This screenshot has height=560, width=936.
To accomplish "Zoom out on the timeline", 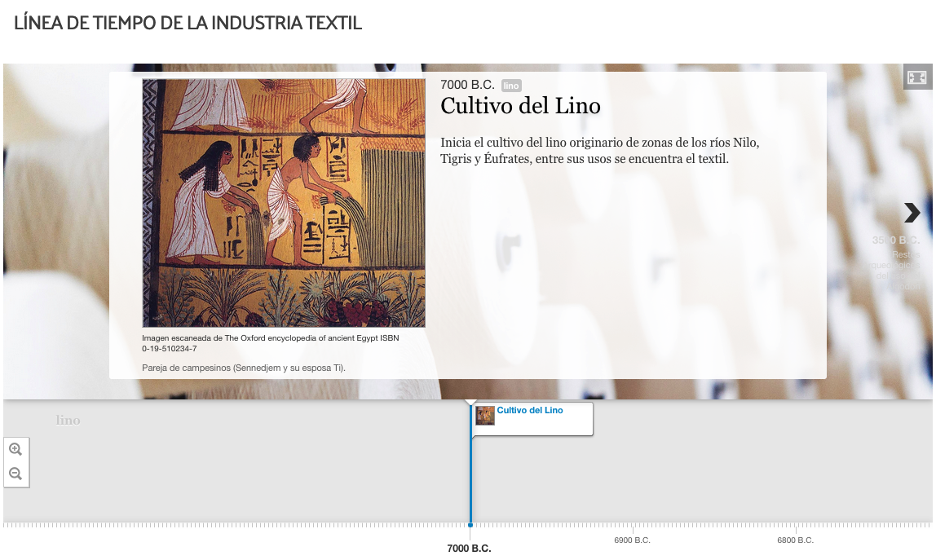I will click(x=15, y=474).
